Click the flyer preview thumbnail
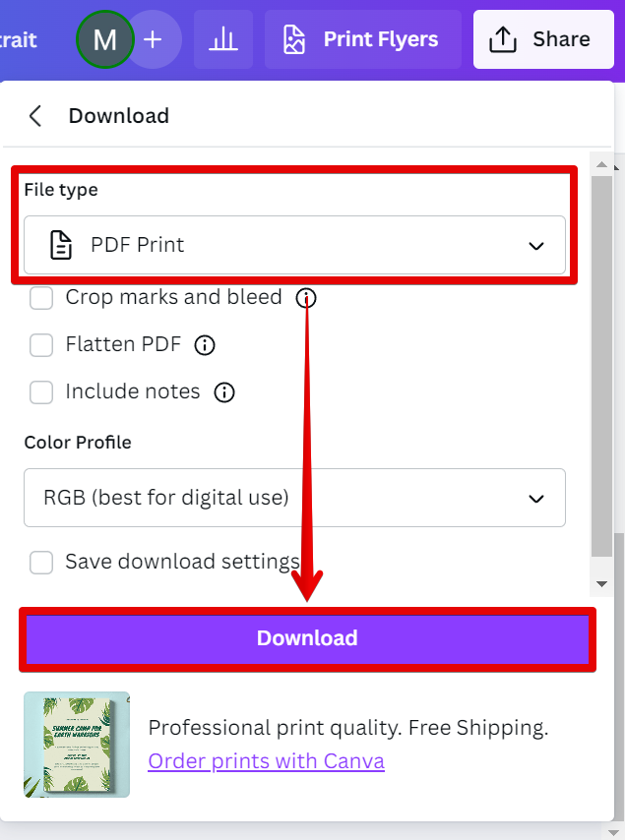The height and width of the screenshot is (840, 625). coord(77,744)
